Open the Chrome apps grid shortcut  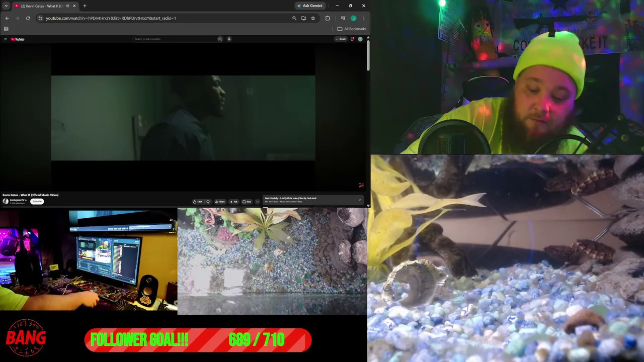point(6,29)
